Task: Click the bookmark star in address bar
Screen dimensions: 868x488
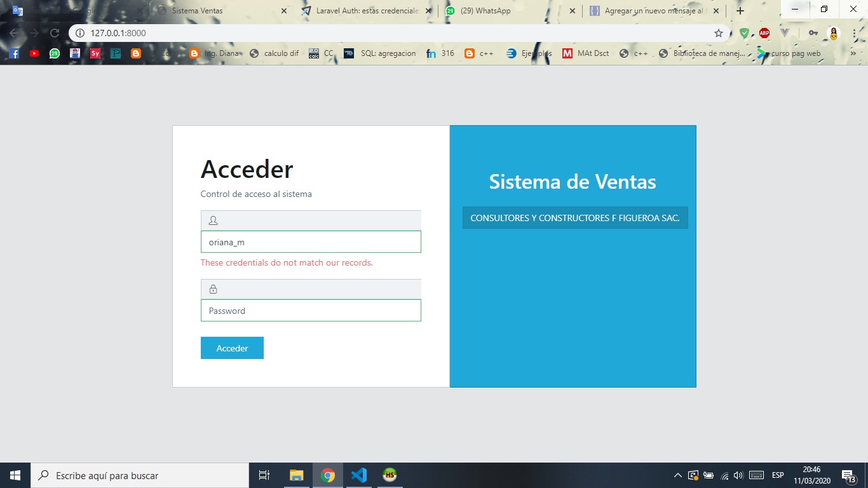Action: (x=719, y=33)
